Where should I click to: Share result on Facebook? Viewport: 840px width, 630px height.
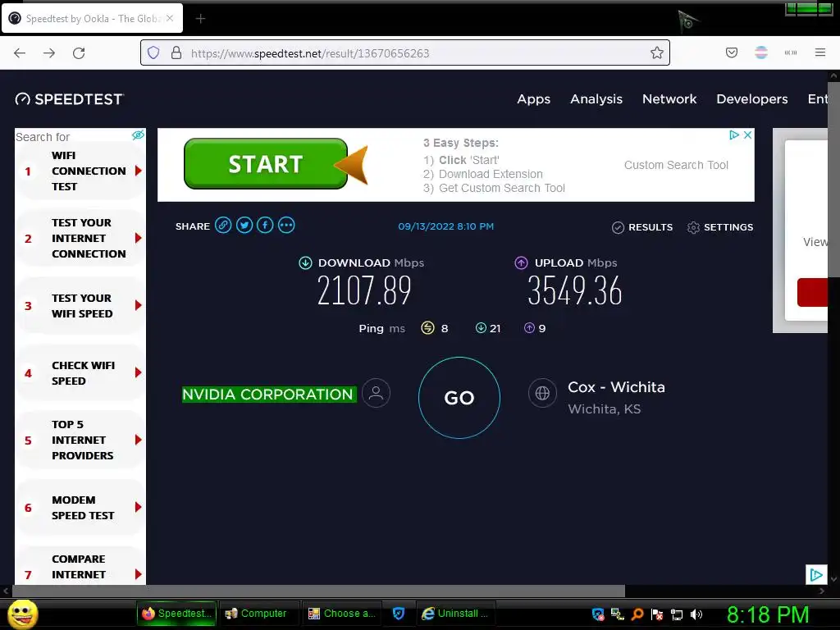[x=265, y=226]
